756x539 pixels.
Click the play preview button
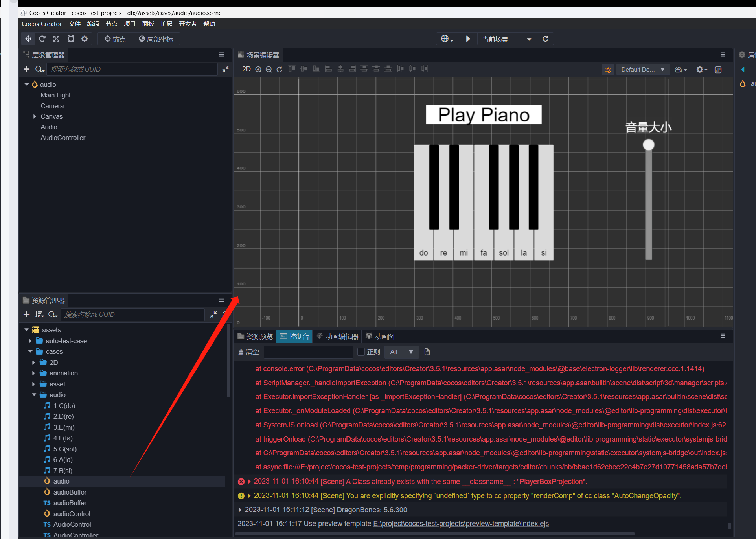(x=468, y=39)
